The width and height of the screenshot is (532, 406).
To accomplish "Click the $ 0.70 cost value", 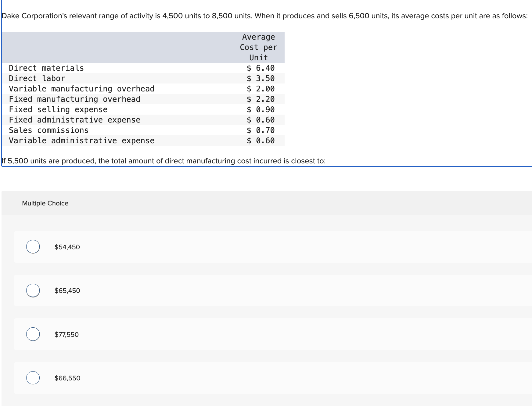I will point(261,130).
